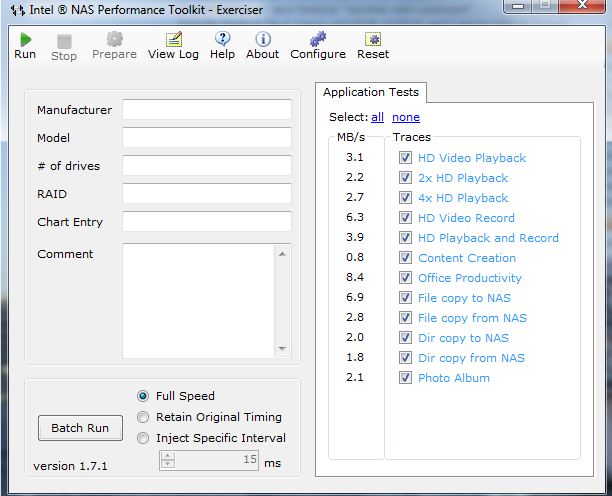Open the Help question mark icon
Viewport: 612px width, 496px height.
223,39
